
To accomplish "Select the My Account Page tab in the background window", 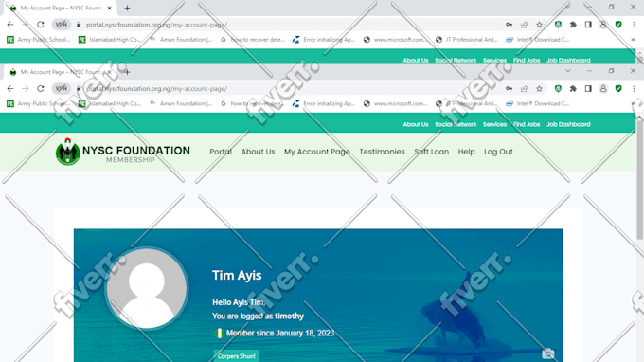I will pos(61,8).
